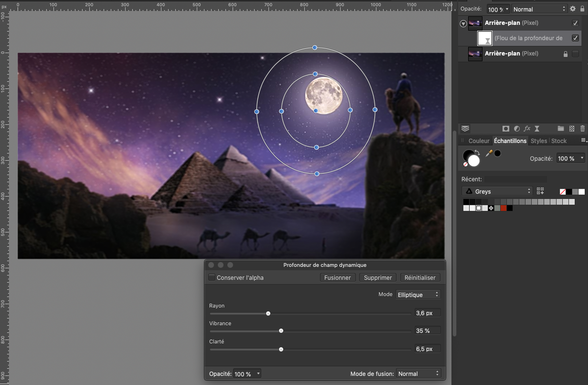Toggle the Flou de la profondeur filter's visibility
The height and width of the screenshot is (385, 588).
click(x=575, y=38)
